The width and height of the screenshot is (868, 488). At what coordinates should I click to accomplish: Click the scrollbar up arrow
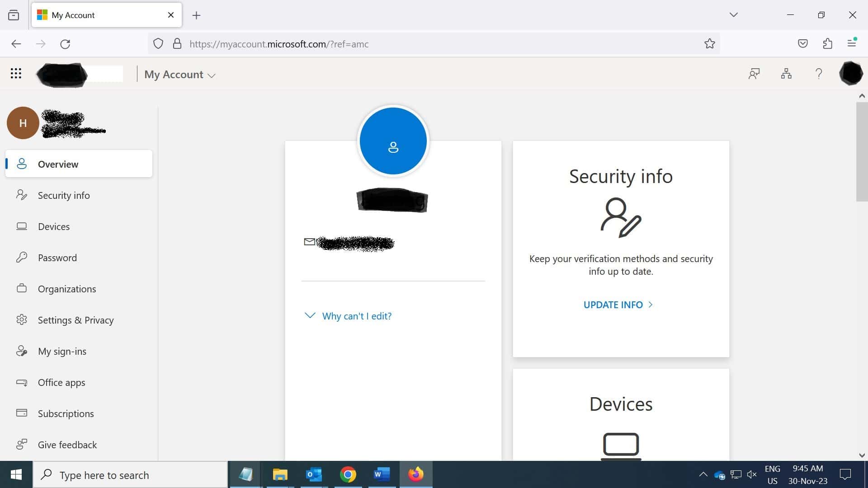(862, 96)
